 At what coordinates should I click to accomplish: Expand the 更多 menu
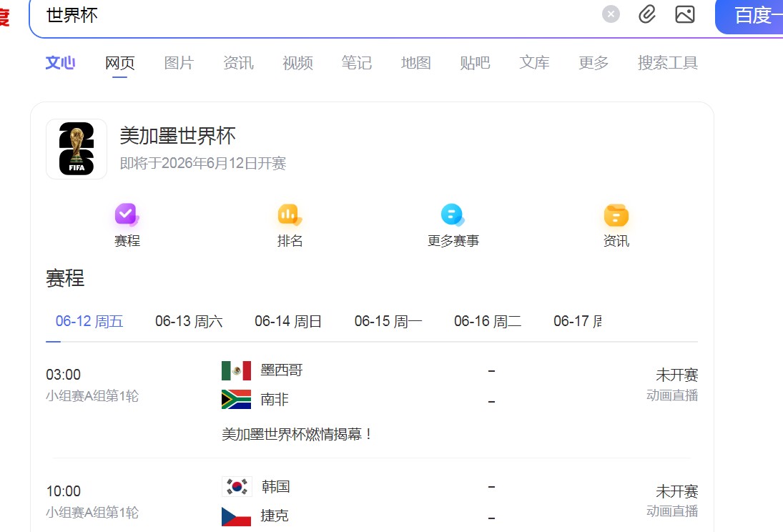pos(594,63)
